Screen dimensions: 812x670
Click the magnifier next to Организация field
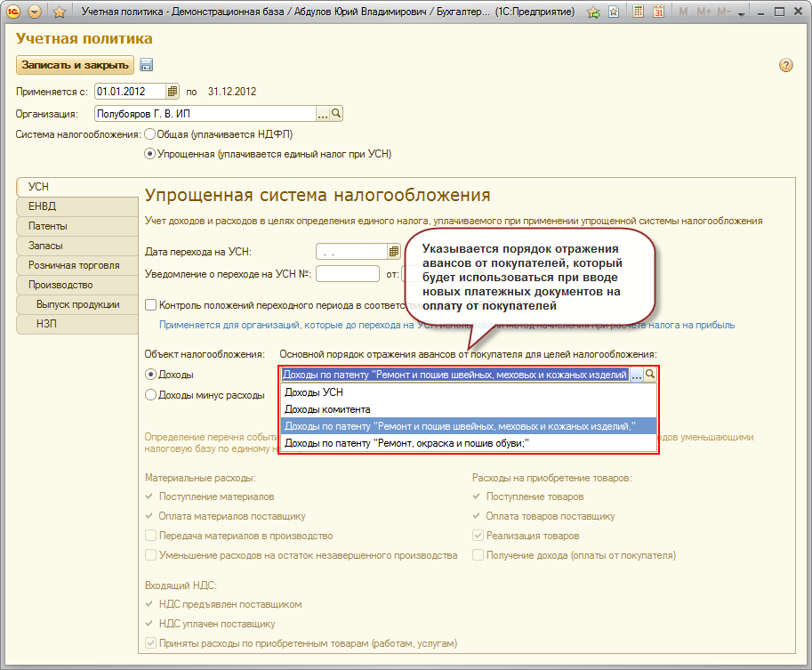tap(336, 114)
